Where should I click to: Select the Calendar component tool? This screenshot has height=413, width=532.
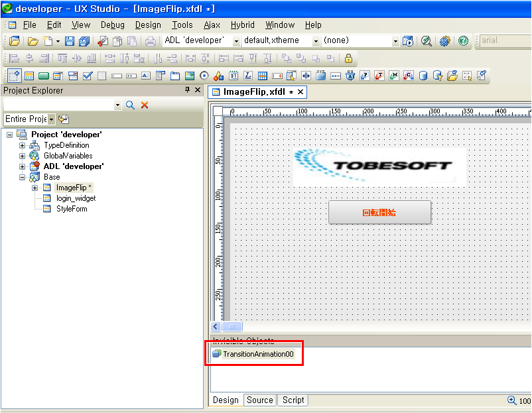pos(233,76)
